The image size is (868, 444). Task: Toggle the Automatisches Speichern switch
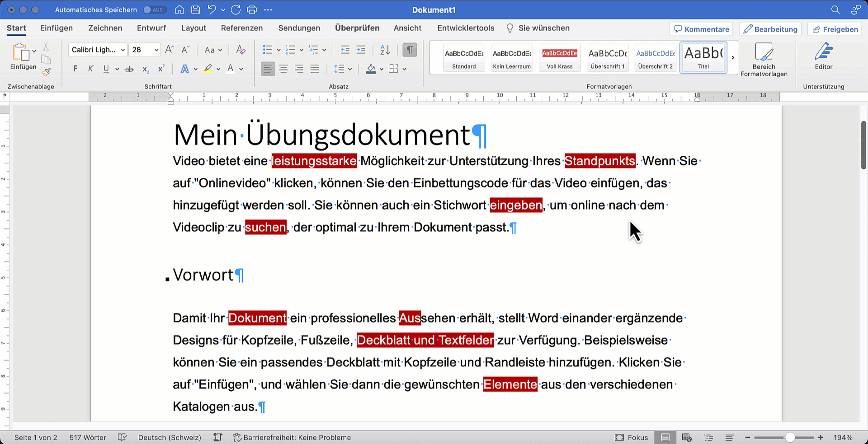154,9
